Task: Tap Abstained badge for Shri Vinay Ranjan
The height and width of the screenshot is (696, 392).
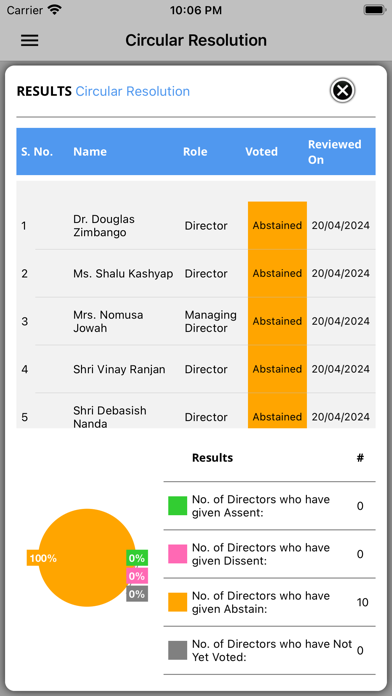Action: pyautogui.click(x=277, y=369)
